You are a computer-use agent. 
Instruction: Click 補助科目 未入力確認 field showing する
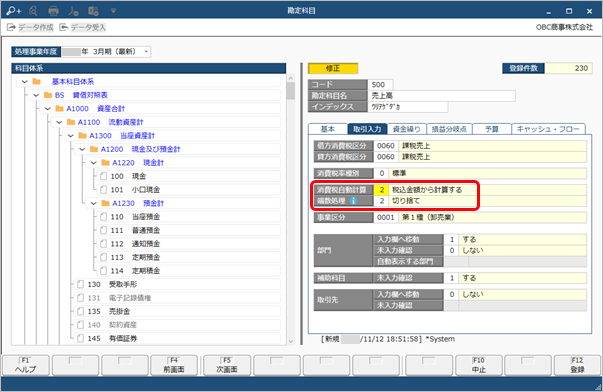point(516,278)
